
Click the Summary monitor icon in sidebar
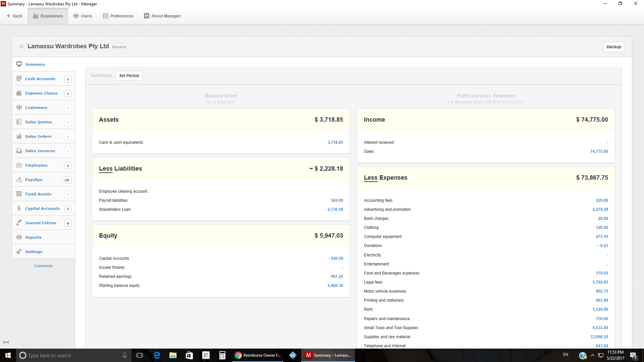(19, 64)
